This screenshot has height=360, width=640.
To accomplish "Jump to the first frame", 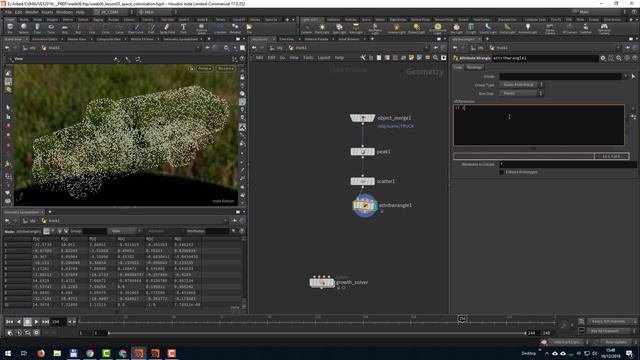I will pyautogui.click(x=9, y=322).
